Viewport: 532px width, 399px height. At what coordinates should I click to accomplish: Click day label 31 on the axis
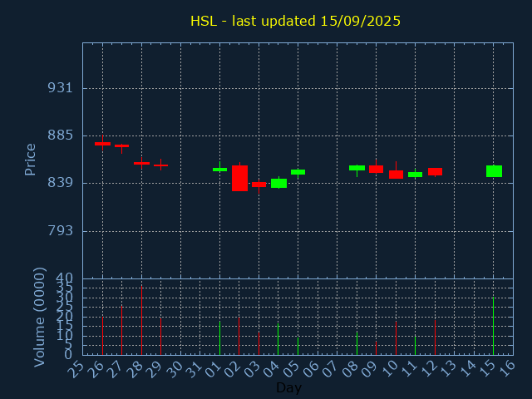click(193, 370)
